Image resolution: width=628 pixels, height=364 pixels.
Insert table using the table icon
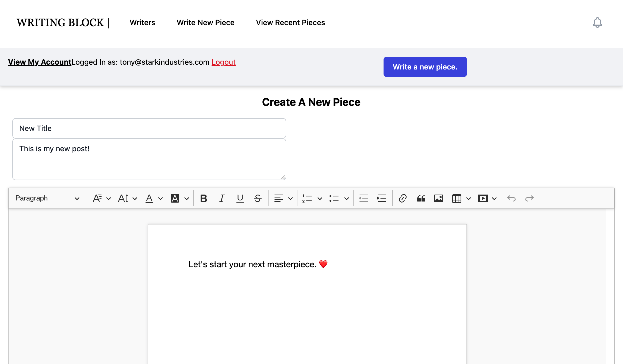point(457,198)
